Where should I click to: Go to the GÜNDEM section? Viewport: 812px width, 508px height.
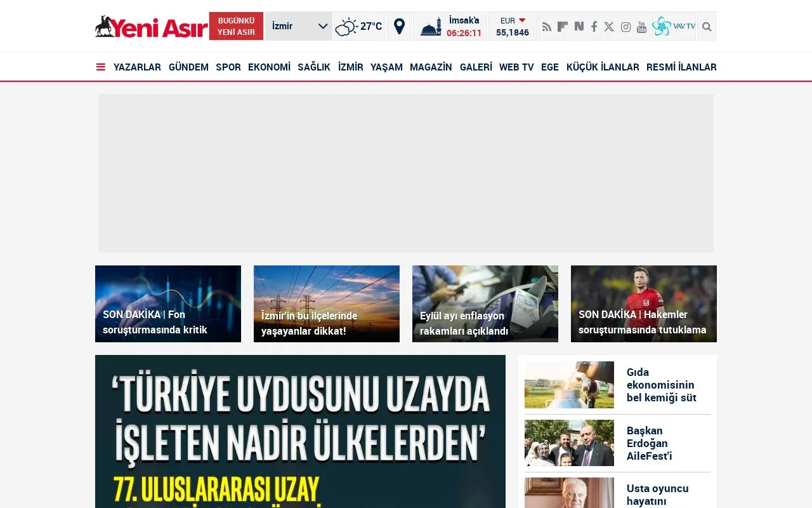coord(188,67)
